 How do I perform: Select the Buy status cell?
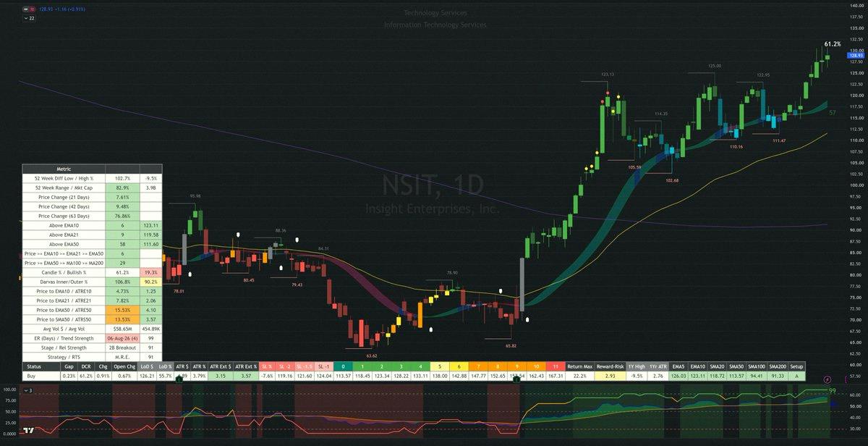(41, 376)
